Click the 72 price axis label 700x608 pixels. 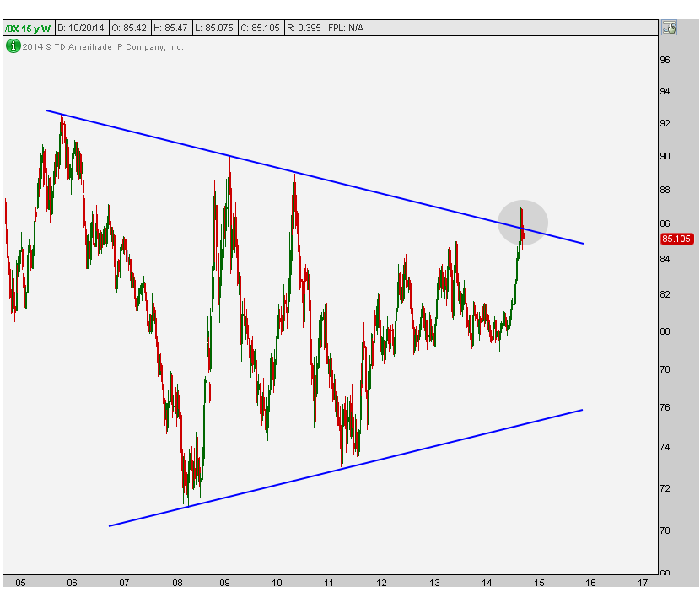(x=665, y=489)
